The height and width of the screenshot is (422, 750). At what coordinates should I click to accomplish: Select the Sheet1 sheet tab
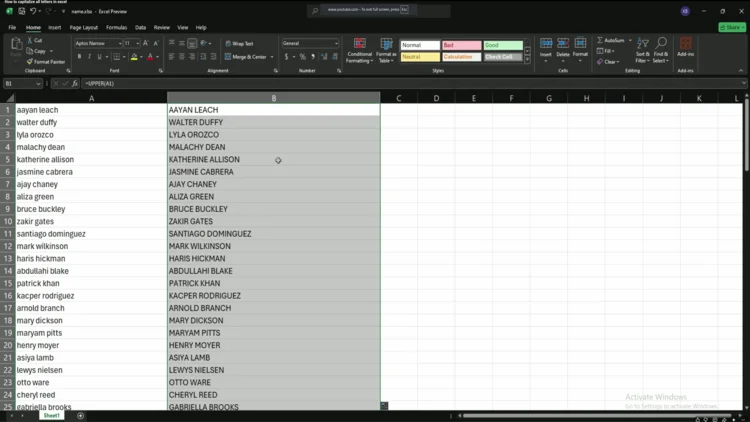pyautogui.click(x=52, y=415)
